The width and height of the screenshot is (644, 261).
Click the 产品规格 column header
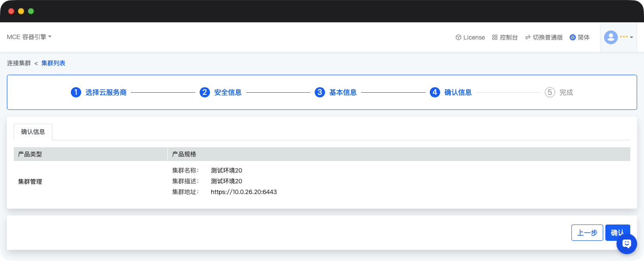pos(184,154)
